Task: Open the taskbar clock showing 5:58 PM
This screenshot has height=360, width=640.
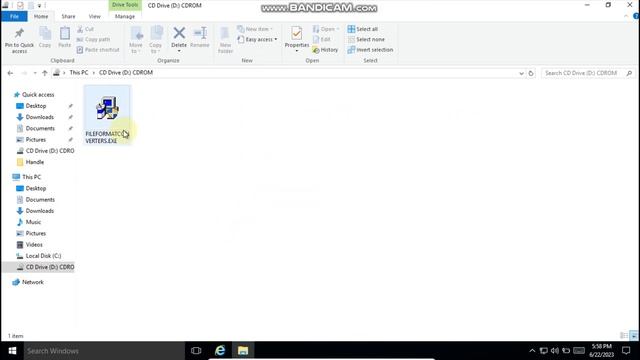Action: 602,351
